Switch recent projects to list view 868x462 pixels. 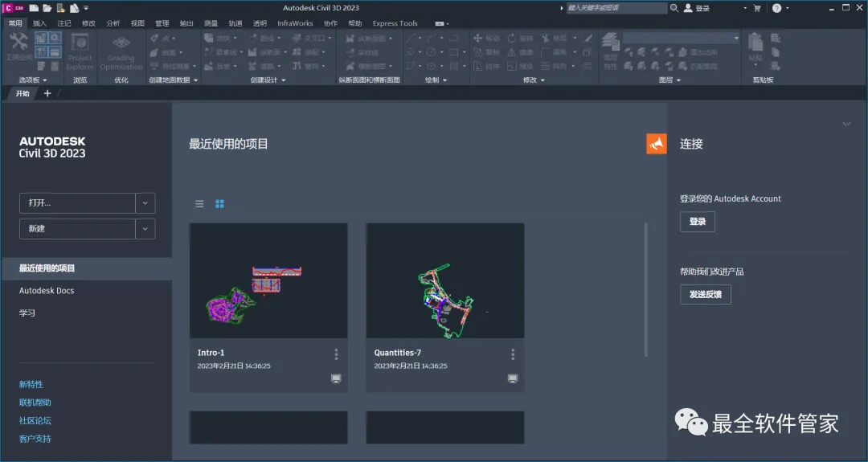[199, 204]
